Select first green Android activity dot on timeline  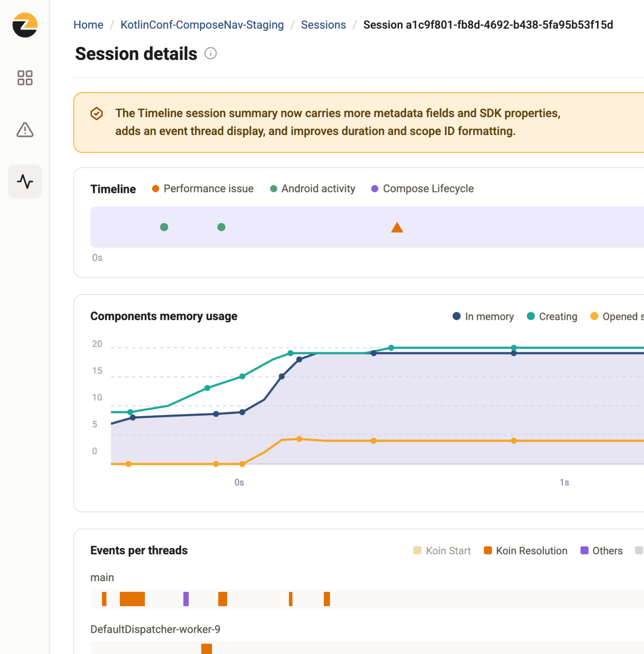pyautogui.click(x=164, y=227)
